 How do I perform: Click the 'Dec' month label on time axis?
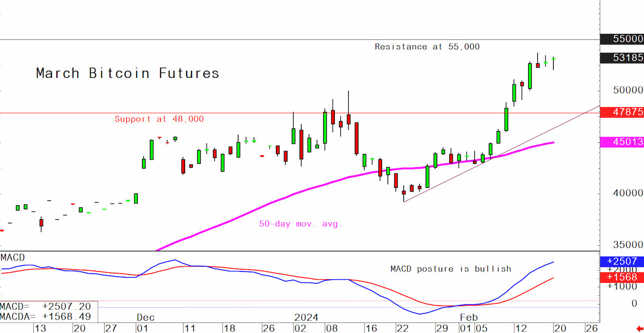pos(145,317)
